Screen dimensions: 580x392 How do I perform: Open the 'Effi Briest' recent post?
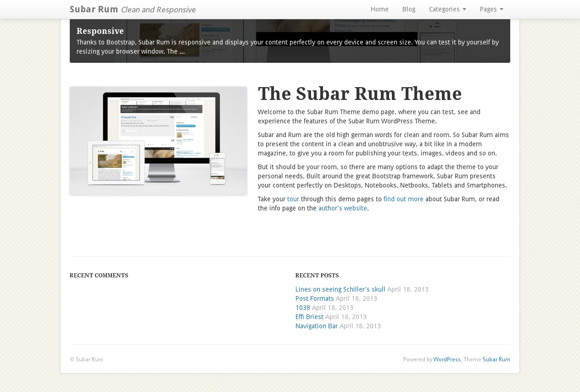click(x=309, y=317)
